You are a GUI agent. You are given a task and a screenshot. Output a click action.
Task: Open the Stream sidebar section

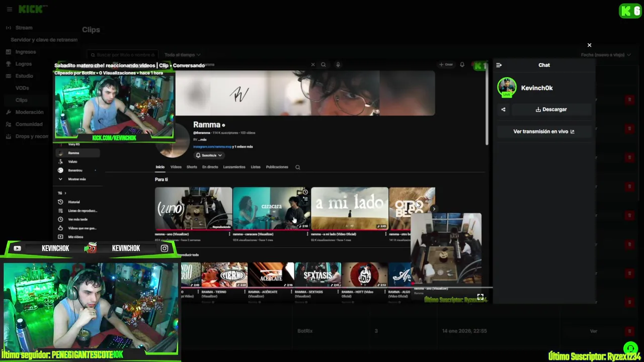tap(24, 28)
